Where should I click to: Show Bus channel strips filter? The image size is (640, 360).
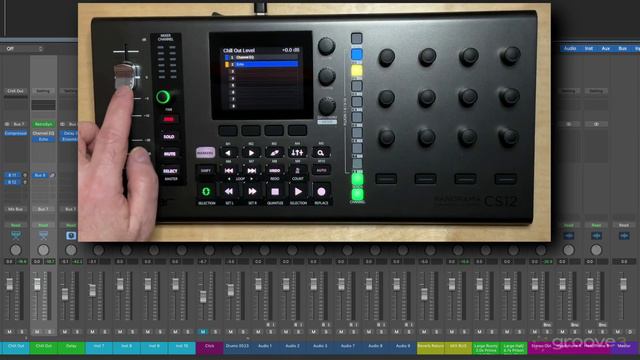click(x=622, y=49)
